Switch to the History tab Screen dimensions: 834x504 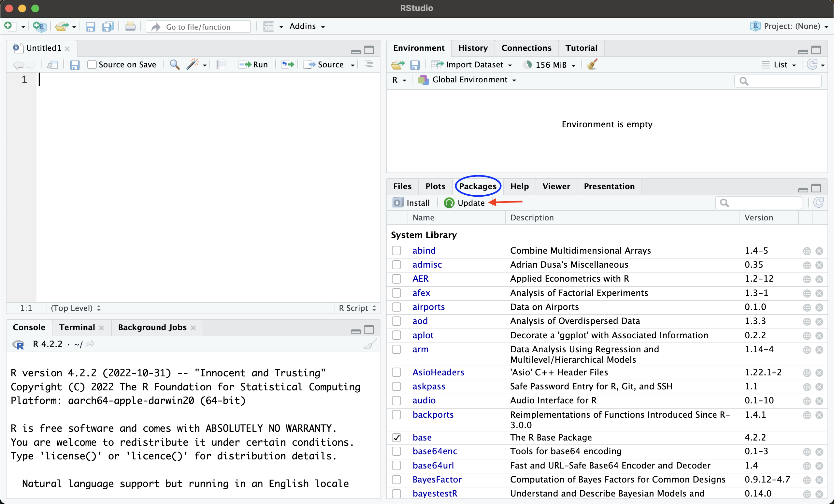[x=473, y=48]
